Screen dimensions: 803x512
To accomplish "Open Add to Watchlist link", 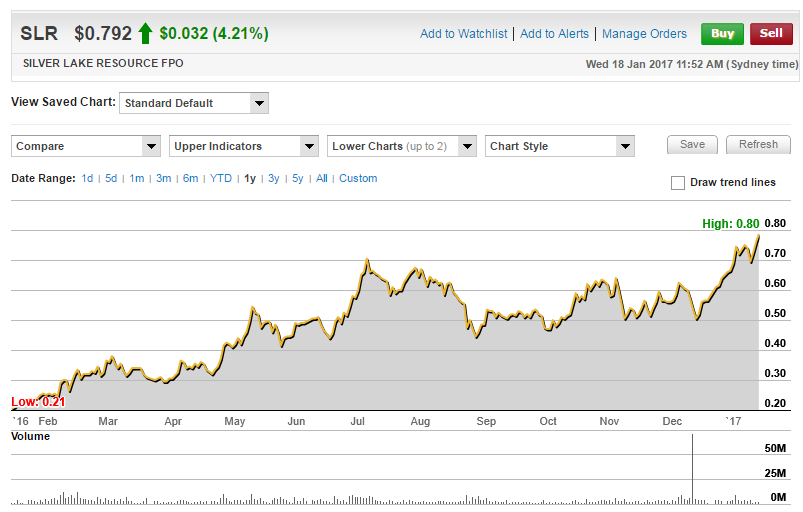I will pyautogui.click(x=463, y=34).
